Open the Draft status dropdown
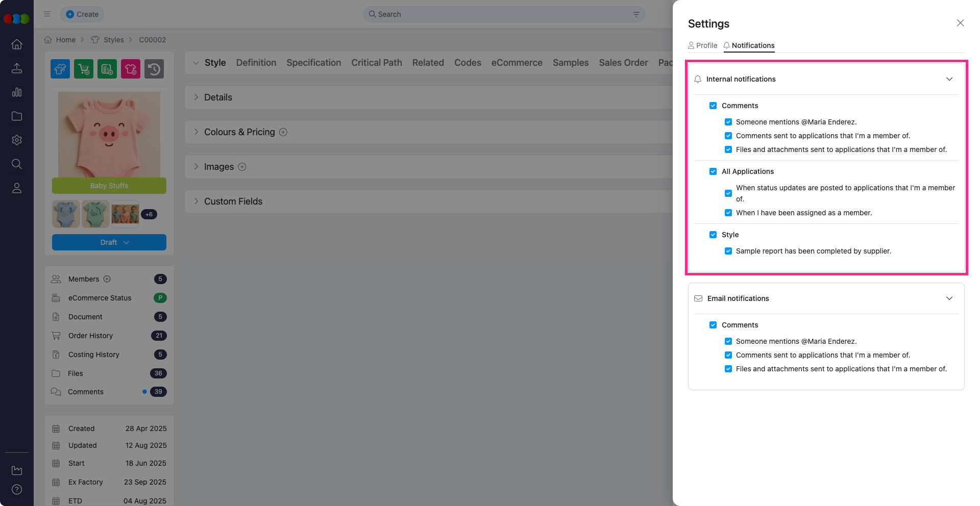This screenshot has height=506, width=980. pyautogui.click(x=109, y=242)
